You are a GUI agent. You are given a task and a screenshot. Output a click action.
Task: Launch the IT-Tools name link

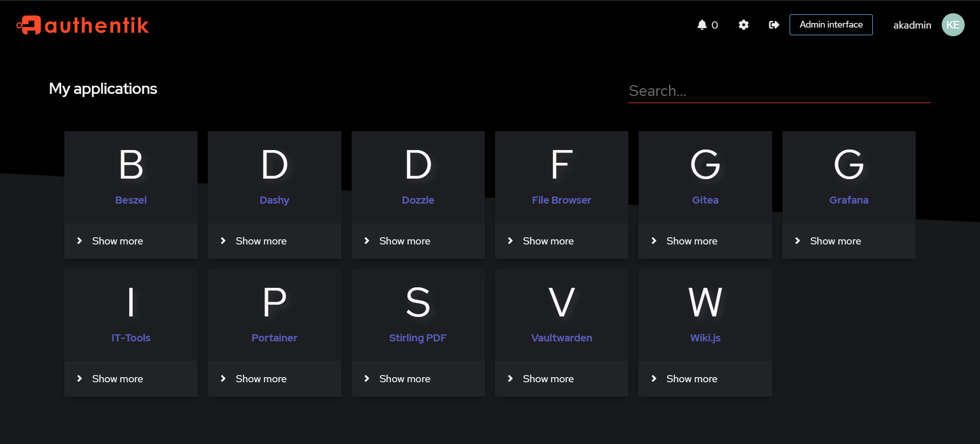coord(131,338)
